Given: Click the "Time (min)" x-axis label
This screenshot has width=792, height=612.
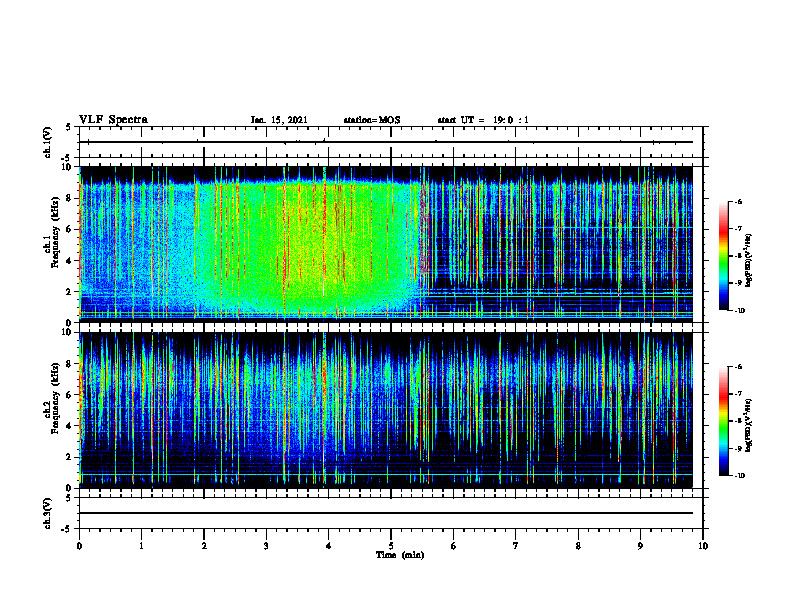Looking at the screenshot, I should (x=400, y=555).
